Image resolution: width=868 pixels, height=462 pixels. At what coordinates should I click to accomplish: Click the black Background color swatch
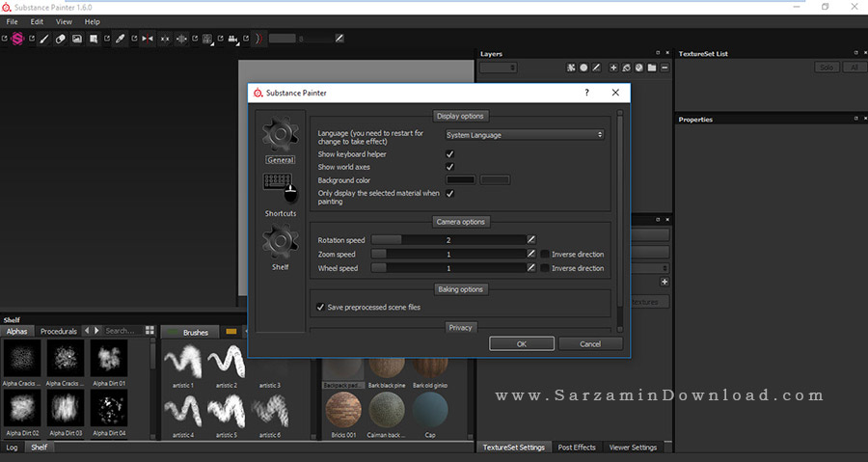[x=461, y=179]
